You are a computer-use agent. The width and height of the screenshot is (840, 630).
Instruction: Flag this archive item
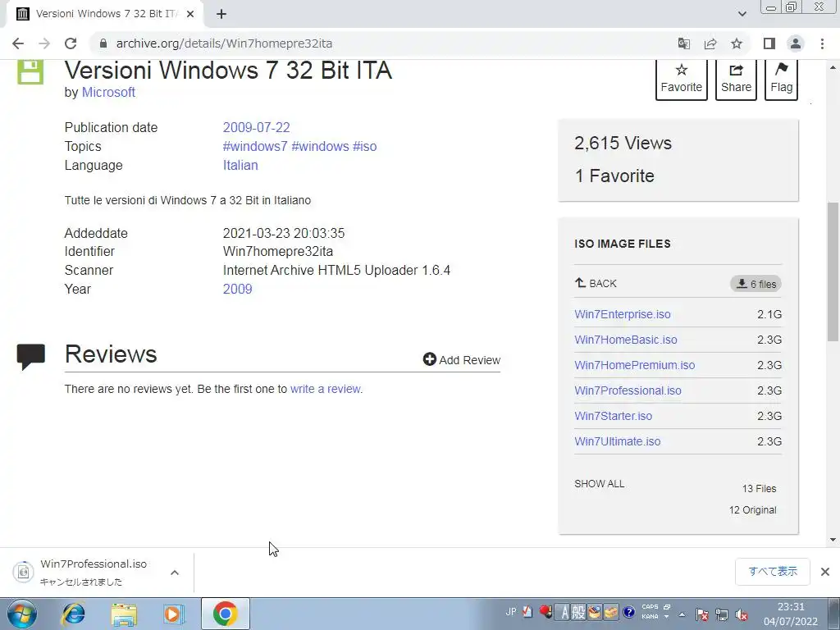coord(781,80)
